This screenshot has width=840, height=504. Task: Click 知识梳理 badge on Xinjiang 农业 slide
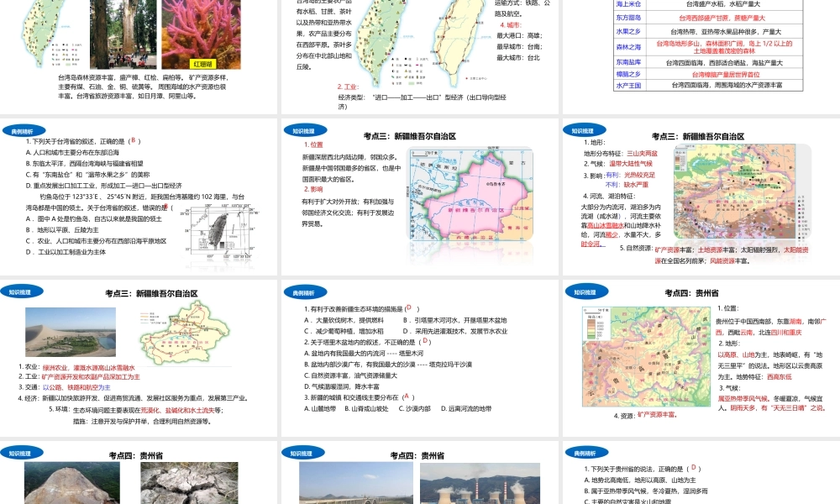point(22,292)
